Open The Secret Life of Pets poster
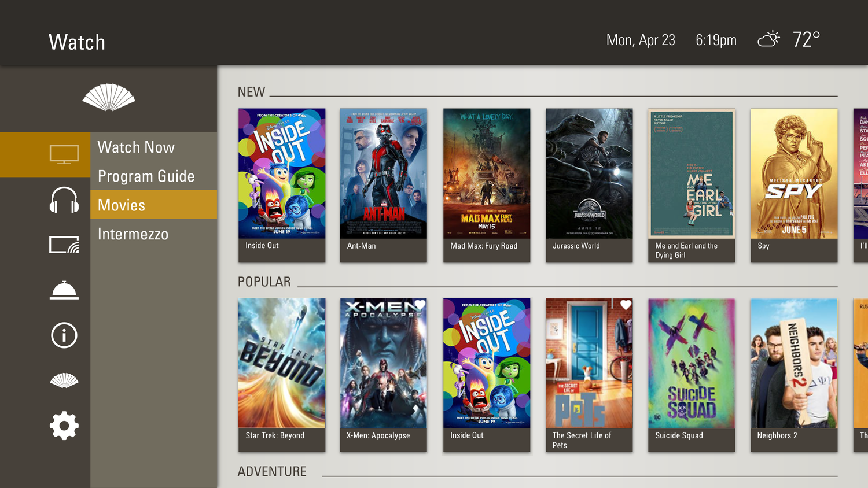Screen dimensions: 868x488 (589, 363)
